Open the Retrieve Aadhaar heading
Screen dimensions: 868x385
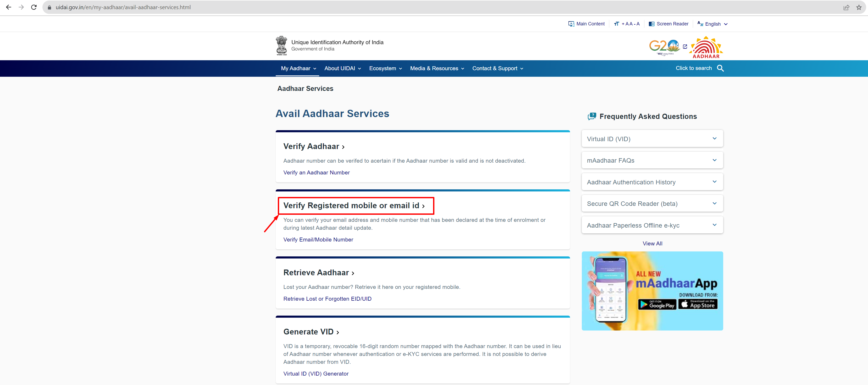319,273
